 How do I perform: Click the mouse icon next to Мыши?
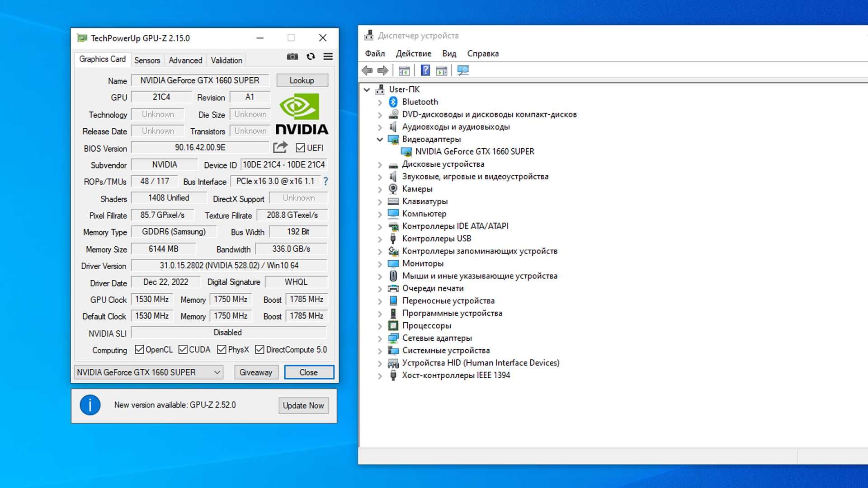click(393, 276)
